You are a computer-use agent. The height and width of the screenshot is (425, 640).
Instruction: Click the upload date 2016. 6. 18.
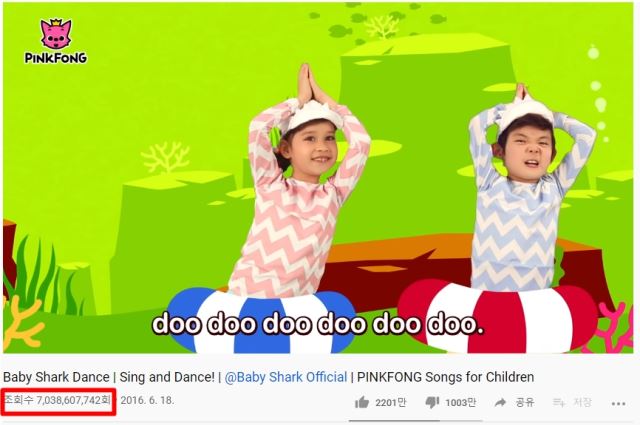point(147,400)
